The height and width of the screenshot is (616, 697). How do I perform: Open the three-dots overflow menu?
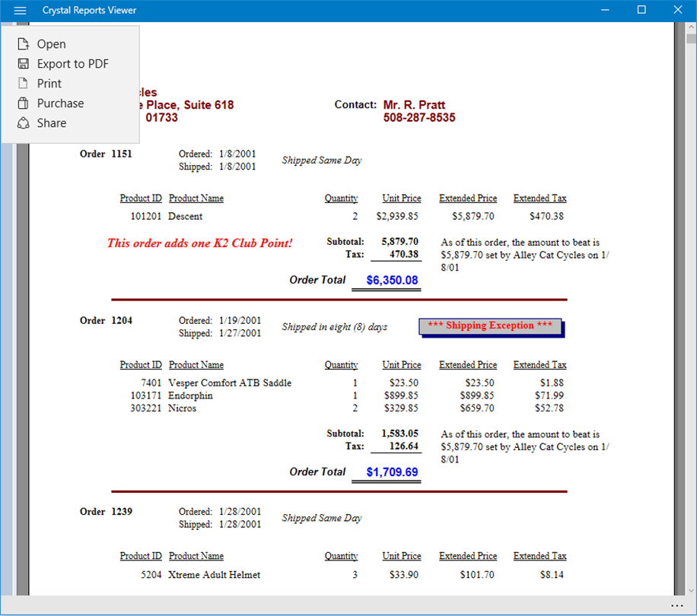tap(676, 605)
